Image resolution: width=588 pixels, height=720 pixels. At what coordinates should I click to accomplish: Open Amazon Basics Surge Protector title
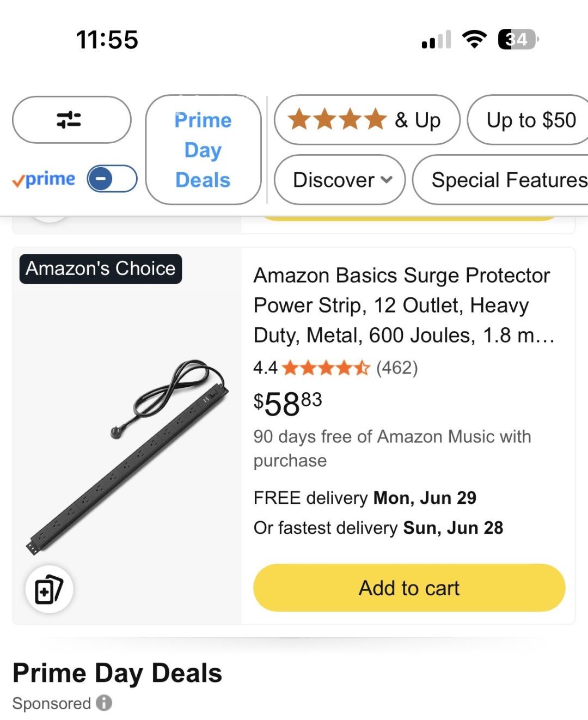(404, 305)
